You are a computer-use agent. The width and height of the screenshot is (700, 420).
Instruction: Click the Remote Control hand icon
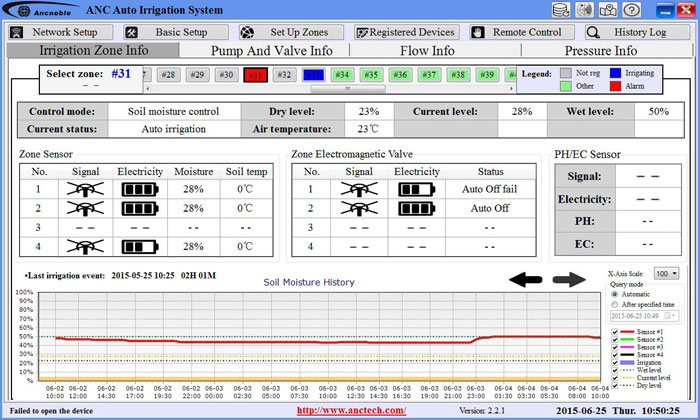coord(478,32)
